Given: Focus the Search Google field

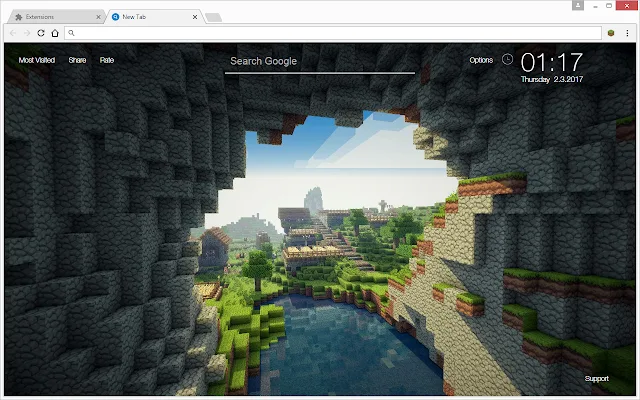Looking at the screenshot, I should [320, 62].
